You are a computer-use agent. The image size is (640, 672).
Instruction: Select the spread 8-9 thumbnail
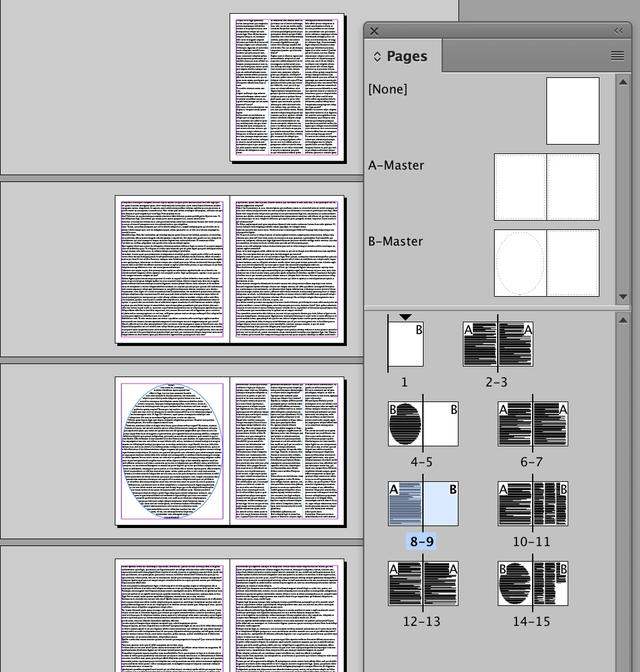423,504
